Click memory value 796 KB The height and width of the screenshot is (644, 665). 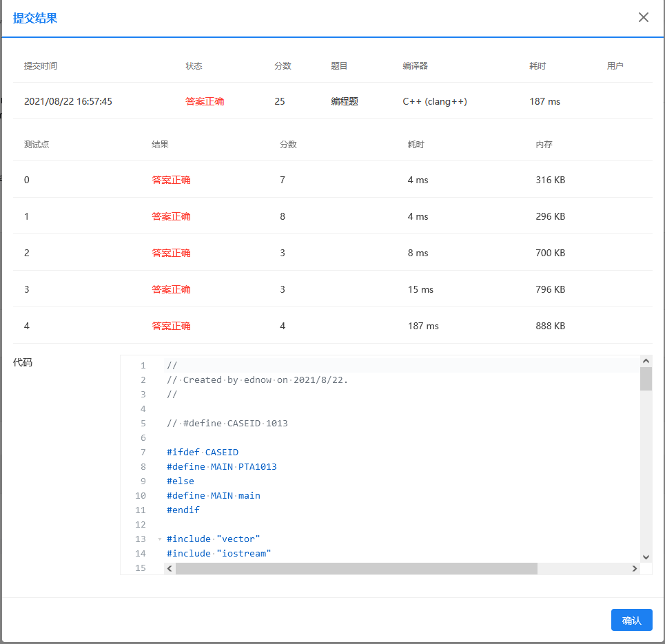click(x=550, y=289)
